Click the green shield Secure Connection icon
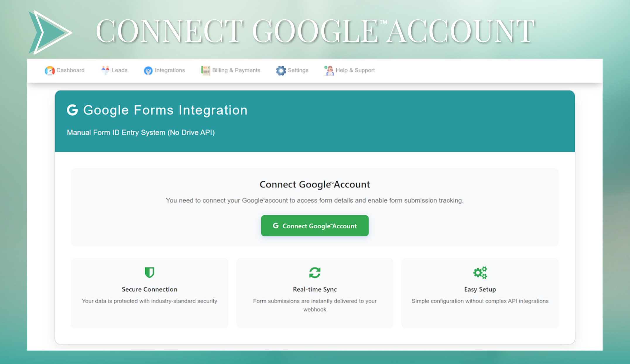This screenshot has height=364, width=630. [149, 272]
